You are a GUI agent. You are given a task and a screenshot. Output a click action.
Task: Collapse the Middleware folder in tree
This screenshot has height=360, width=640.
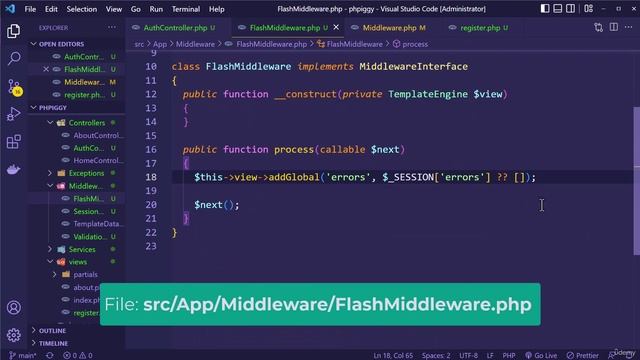[85, 186]
